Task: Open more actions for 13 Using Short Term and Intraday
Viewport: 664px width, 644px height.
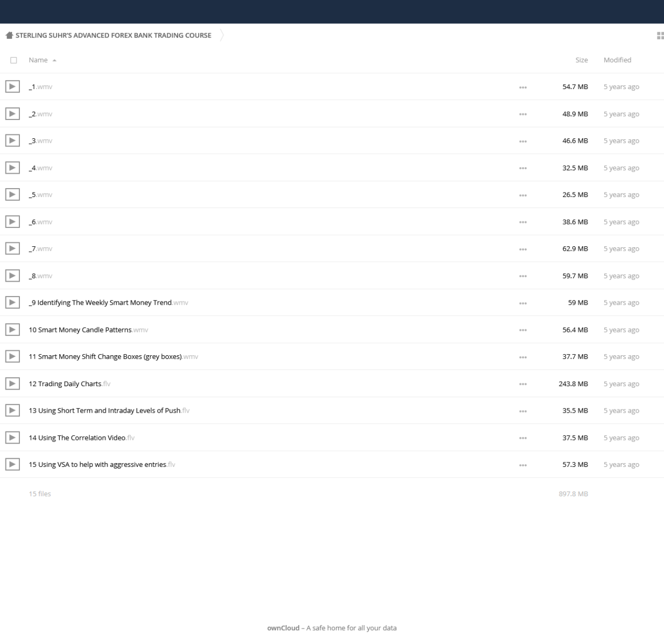Action: [523, 411]
